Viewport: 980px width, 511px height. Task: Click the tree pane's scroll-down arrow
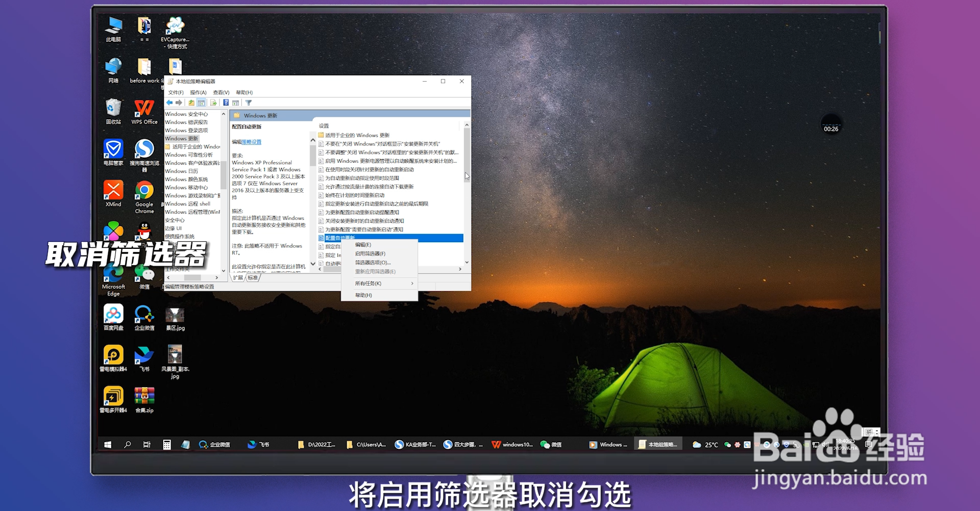(x=224, y=271)
